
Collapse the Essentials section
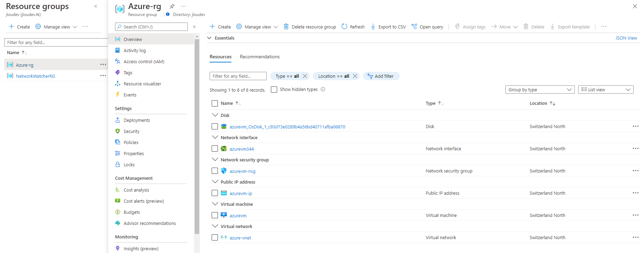tap(209, 38)
